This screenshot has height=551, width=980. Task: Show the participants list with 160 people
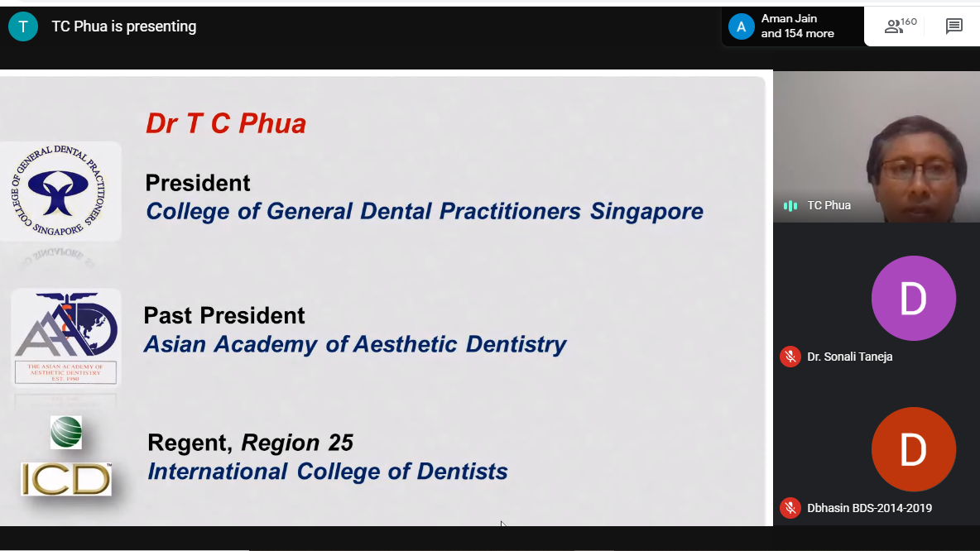point(900,26)
